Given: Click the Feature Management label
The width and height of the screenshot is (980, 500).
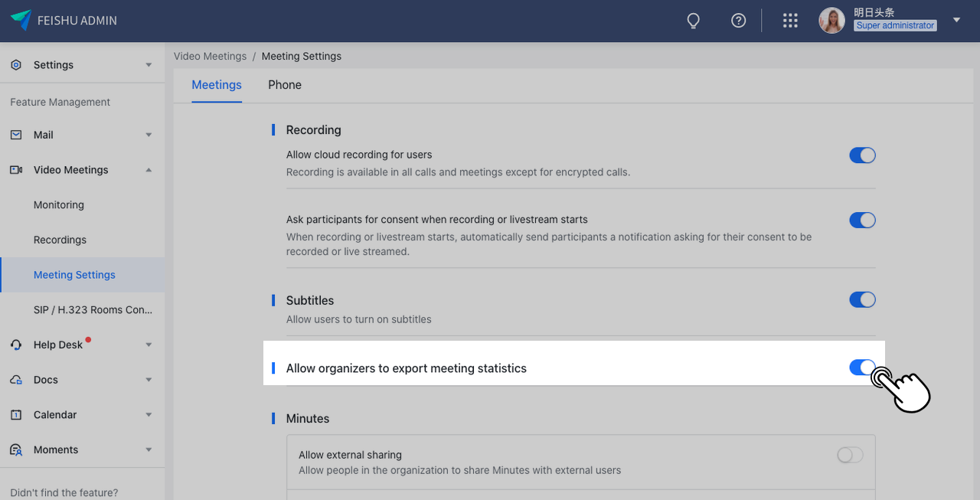Looking at the screenshot, I should tap(60, 103).
